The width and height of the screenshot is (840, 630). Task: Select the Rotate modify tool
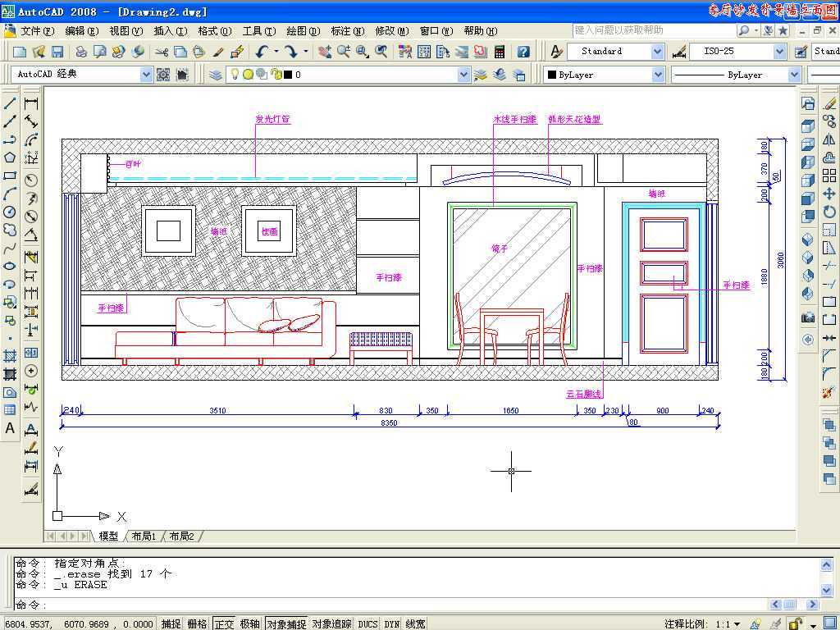coord(829,212)
